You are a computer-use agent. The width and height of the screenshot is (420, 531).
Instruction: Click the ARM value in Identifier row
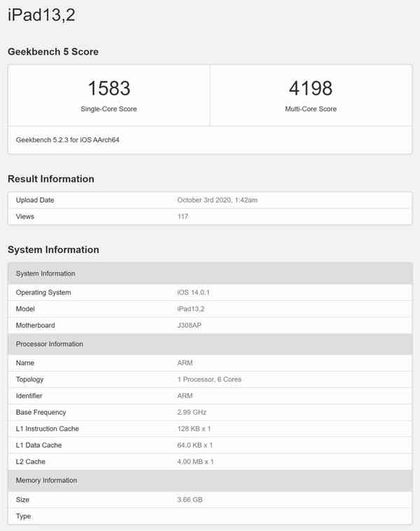pos(185,396)
